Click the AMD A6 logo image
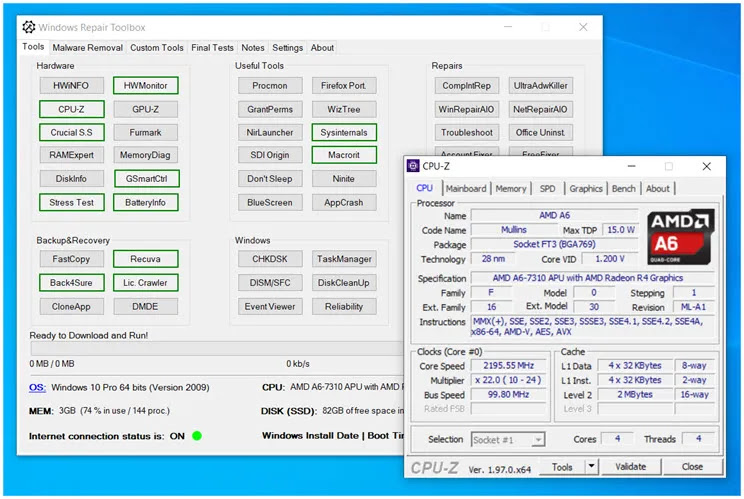 pos(681,237)
